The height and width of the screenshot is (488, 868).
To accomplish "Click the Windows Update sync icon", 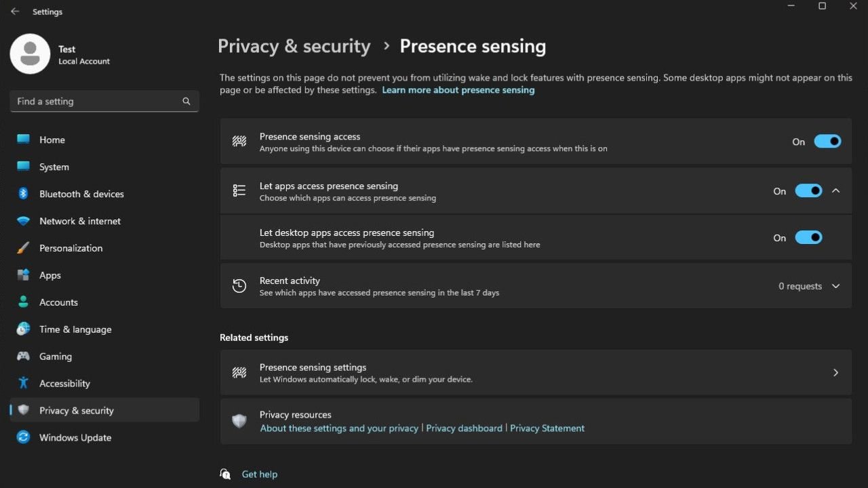I will [23, 438].
